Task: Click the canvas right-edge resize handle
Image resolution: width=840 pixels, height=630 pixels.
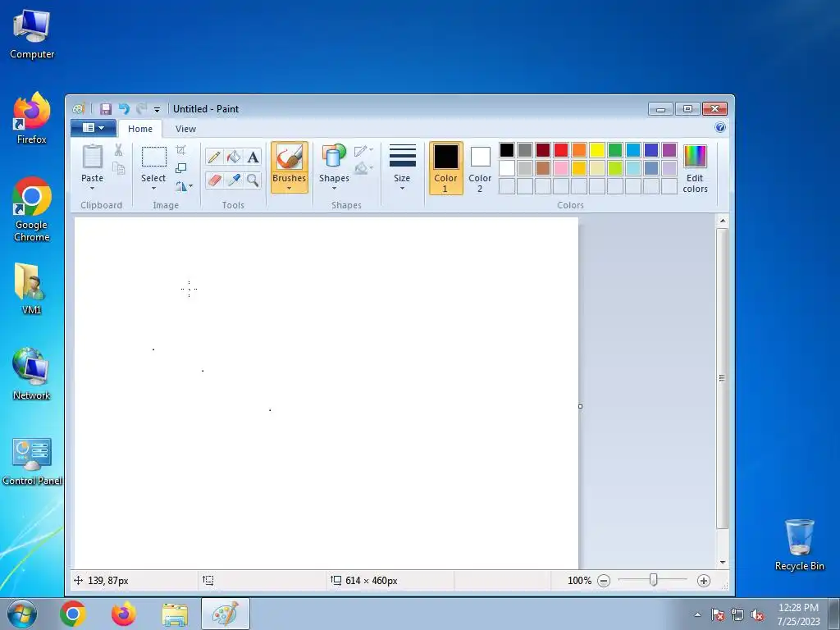Action: coord(580,407)
